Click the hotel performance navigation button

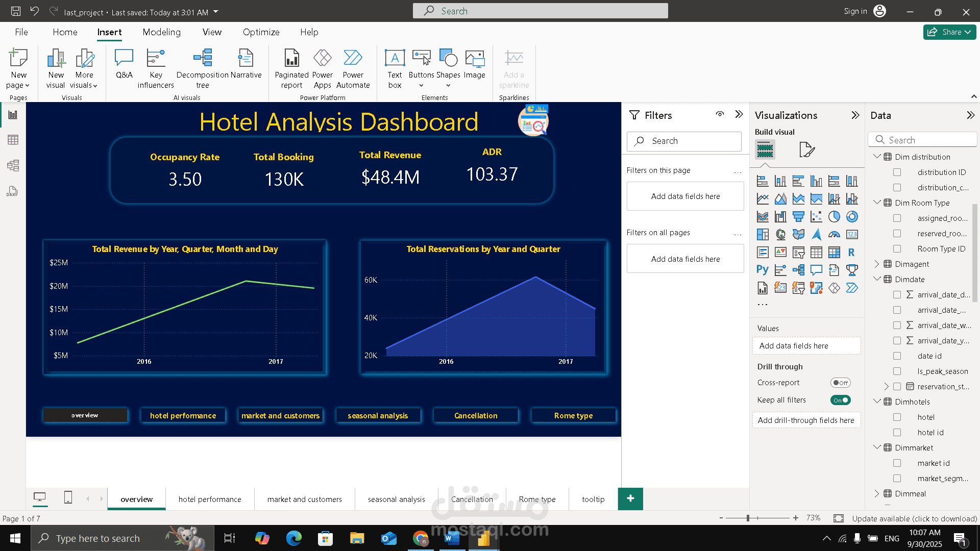point(183,415)
